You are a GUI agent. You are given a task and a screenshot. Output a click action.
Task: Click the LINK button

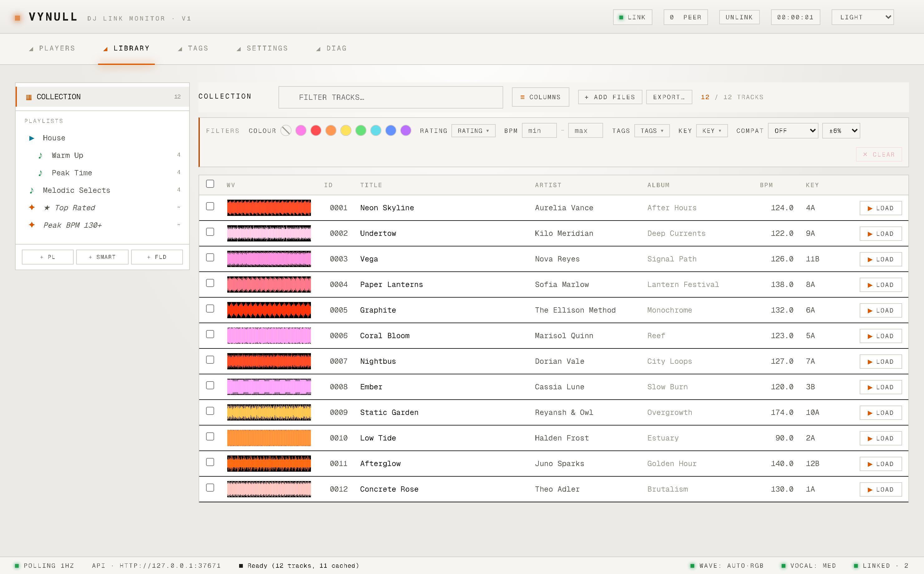tap(632, 17)
